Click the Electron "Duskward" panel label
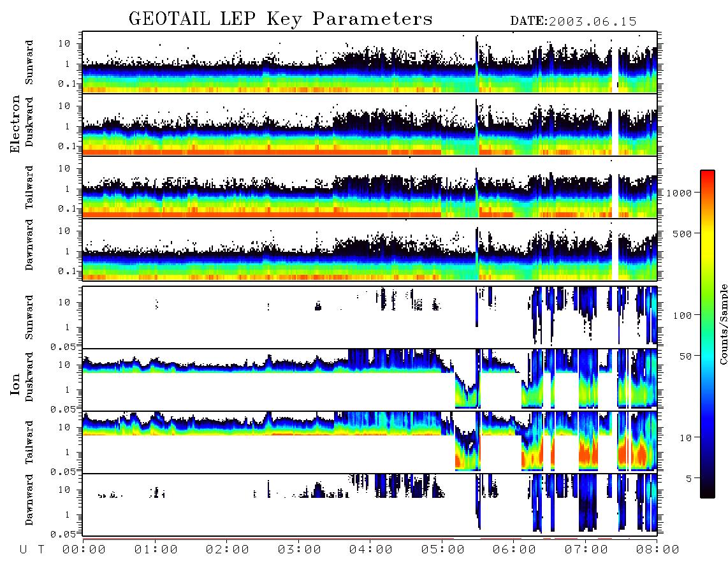Image resolution: width=728 pixels, height=561 pixels. tap(29, 122)
